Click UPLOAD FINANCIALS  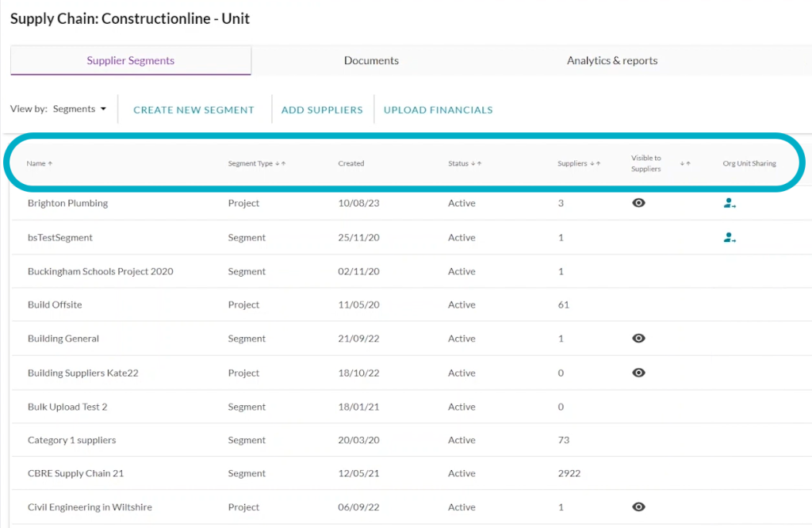(438, 109)
